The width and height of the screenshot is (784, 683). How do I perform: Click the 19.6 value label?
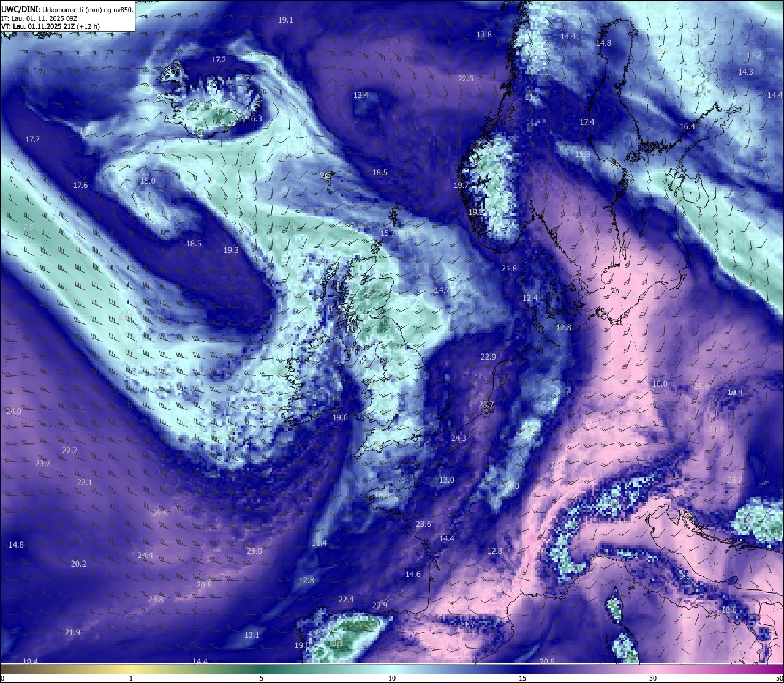tap(340, 418)
